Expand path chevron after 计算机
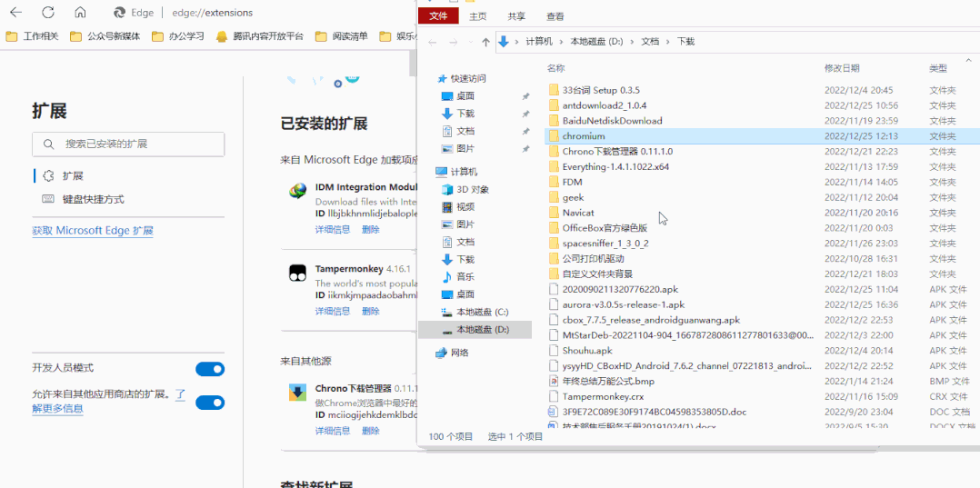 click(x=561, y=42)
